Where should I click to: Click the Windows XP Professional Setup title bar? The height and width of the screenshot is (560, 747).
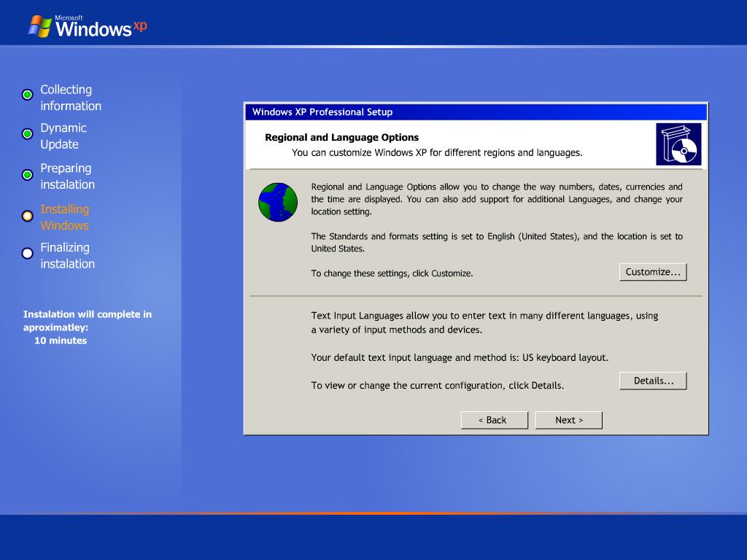coord(474,112)
